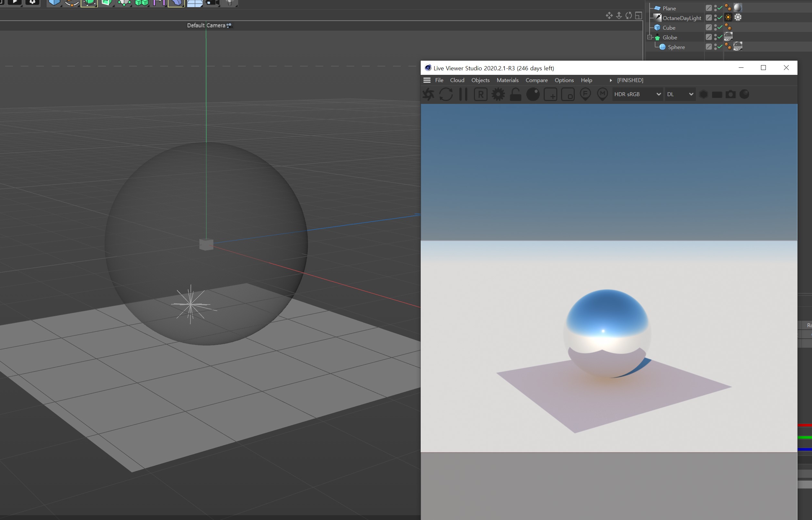The image size is (812, 520).
Task: Open the HDR sRGB color space dropdown
Action: coord(637,94)
